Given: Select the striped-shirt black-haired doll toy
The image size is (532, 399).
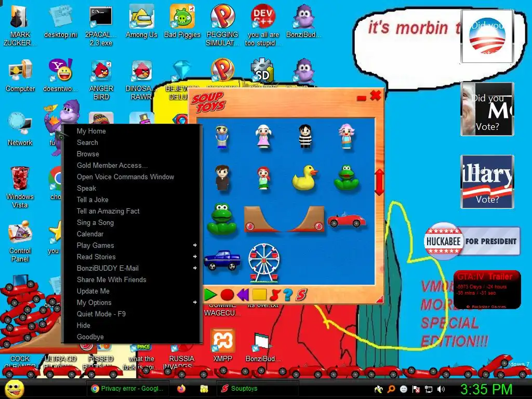Looking at the screenshot, I should coord(305,137).
